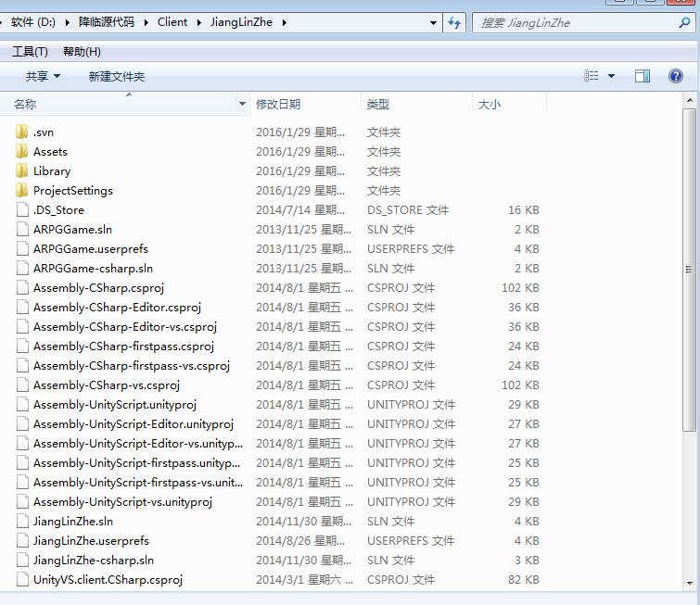Sort files by 修改日期 column header
Screen dimensions: 700x605
[278, 105]
